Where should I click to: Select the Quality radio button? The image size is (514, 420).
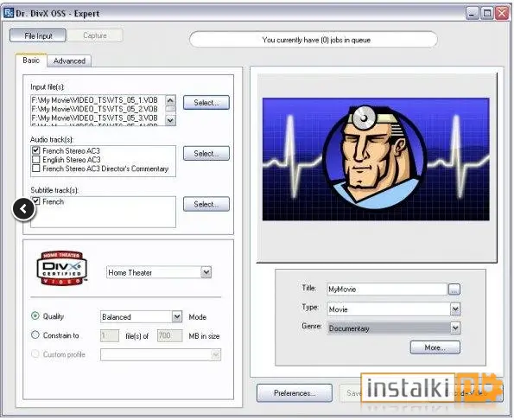point(35,315)
